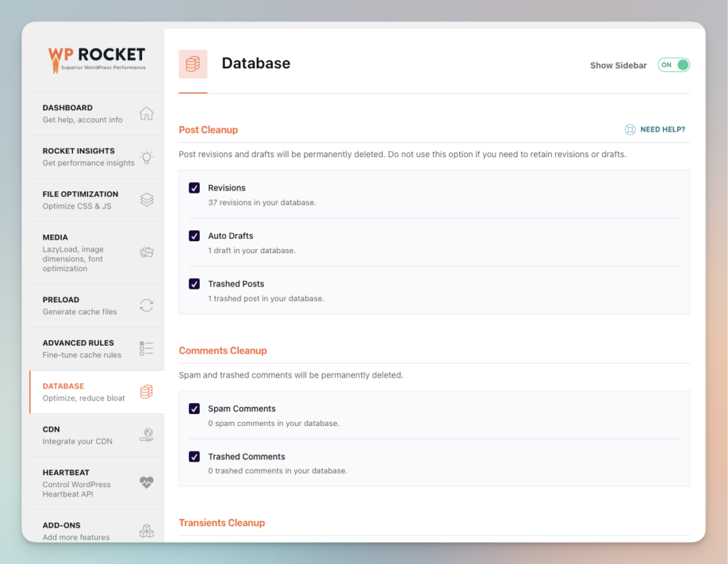Open the Media menu item
The image size is (728, 564).
pyautogui.click(x=97, y=252)
